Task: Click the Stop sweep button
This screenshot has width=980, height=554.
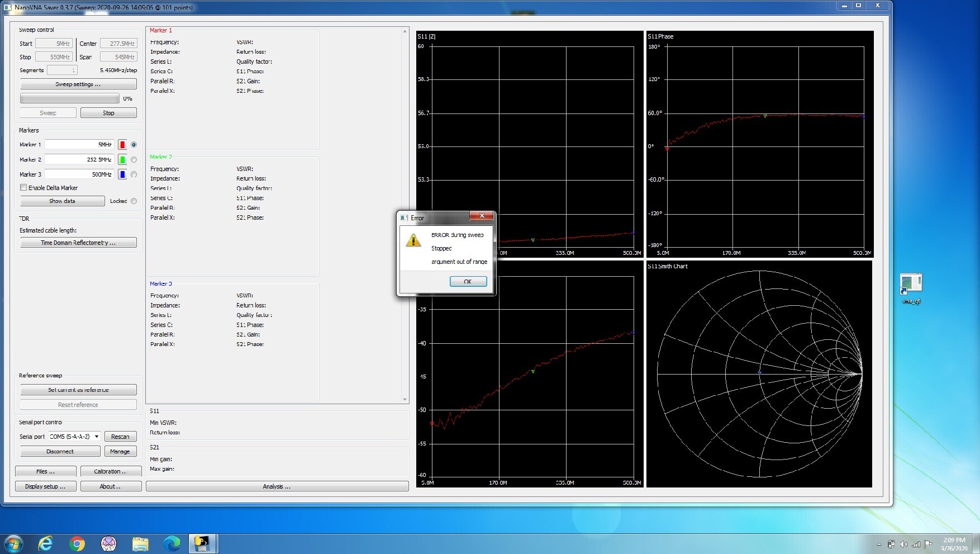Action: coord(108,113)
